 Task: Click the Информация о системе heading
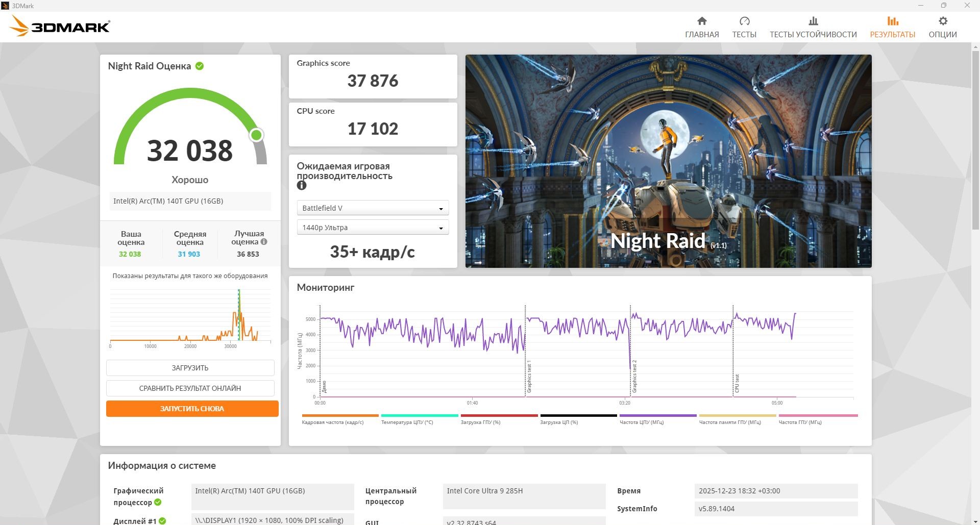pyautogui.click(x=162, y=466)
